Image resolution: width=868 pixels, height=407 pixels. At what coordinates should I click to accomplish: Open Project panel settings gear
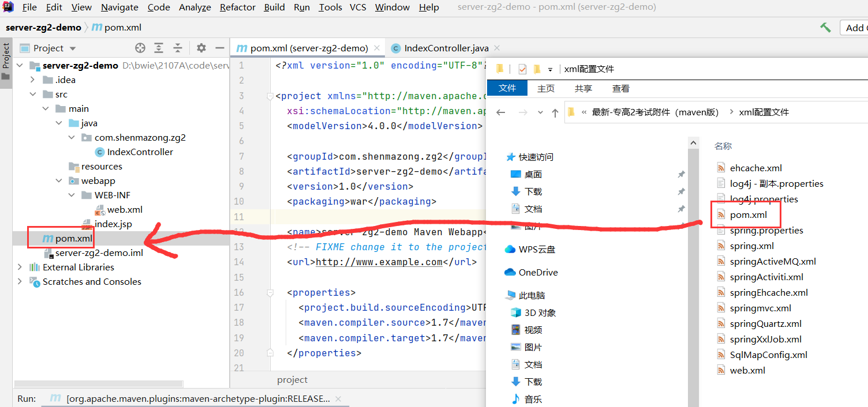tap(201, 48)
